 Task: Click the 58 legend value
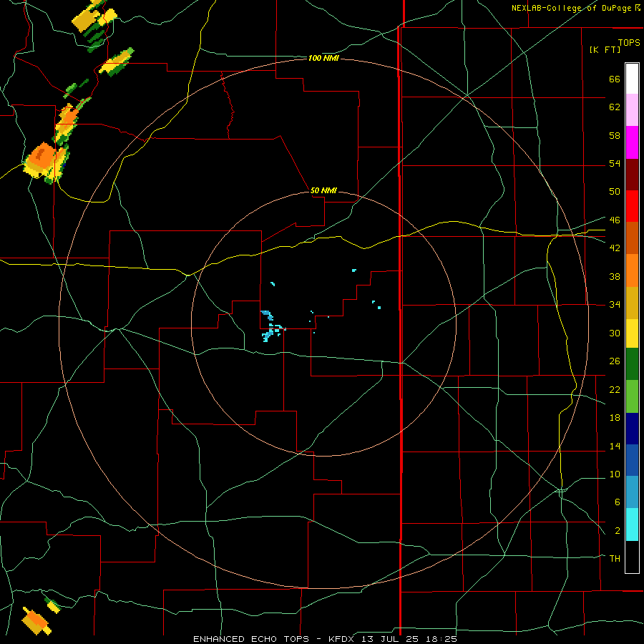pyautogui.click(x=615, y=135)
